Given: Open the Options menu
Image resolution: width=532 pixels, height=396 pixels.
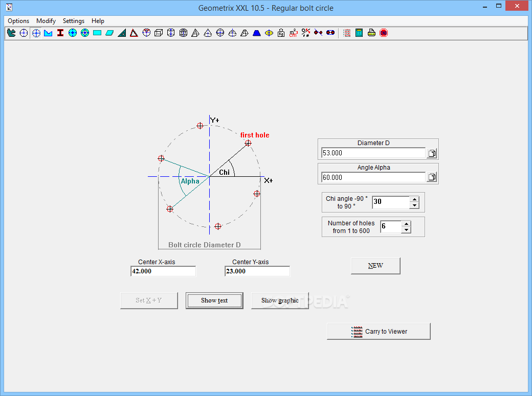Looking at the screenshot, I should pyautogui.click(x=18, y=20).
